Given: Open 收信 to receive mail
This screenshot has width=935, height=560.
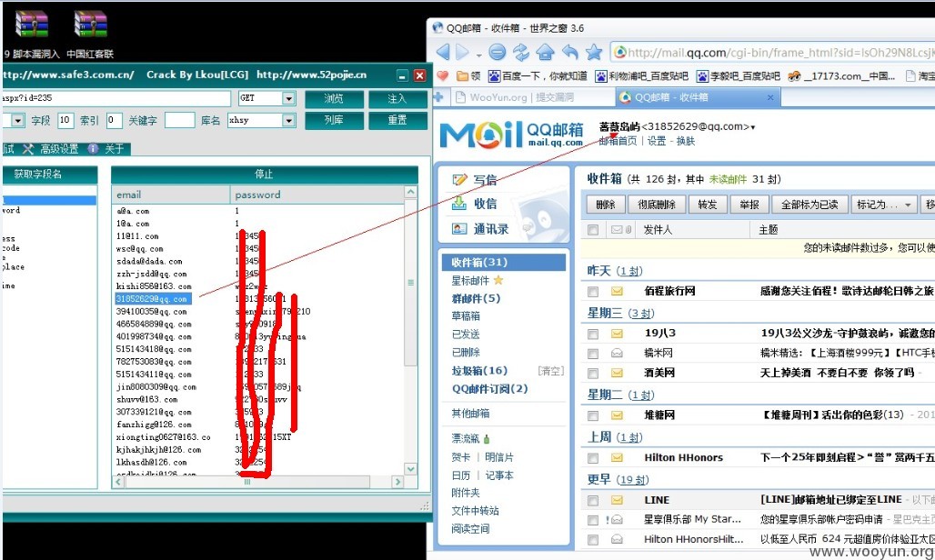Looking at the screenshot, I should click(x=475, y=204).
